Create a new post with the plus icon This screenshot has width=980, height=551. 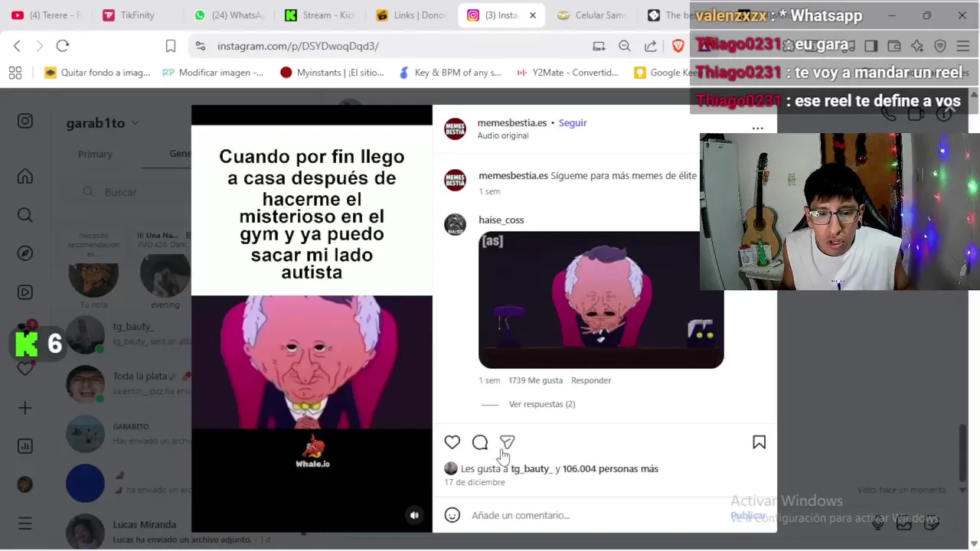(x=25, y=408)
